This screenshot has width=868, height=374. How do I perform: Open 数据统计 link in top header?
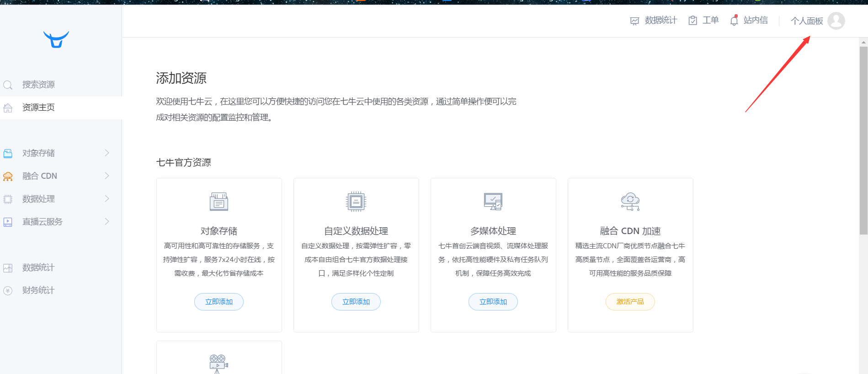[660, 20]
